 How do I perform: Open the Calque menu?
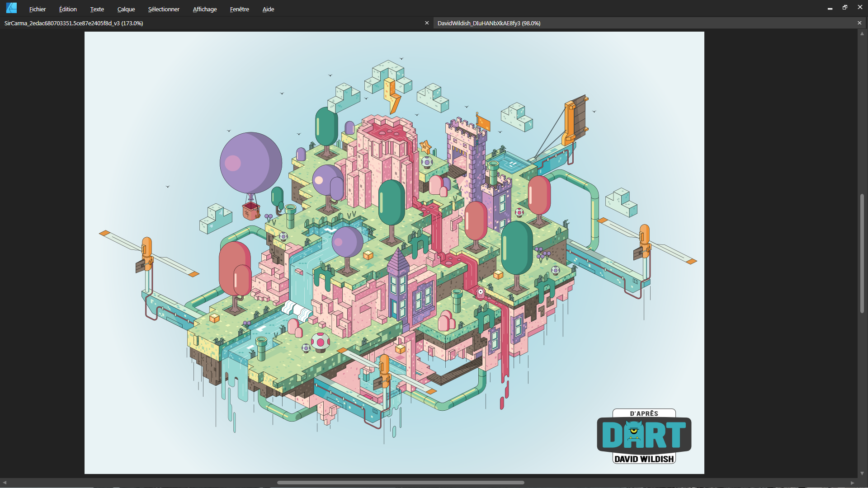coord(125,9)
